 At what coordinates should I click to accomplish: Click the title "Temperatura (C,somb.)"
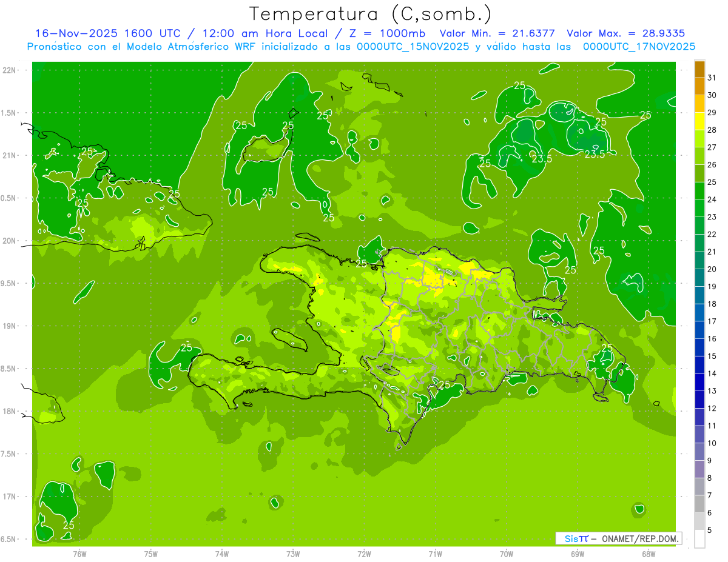[371, 14]
